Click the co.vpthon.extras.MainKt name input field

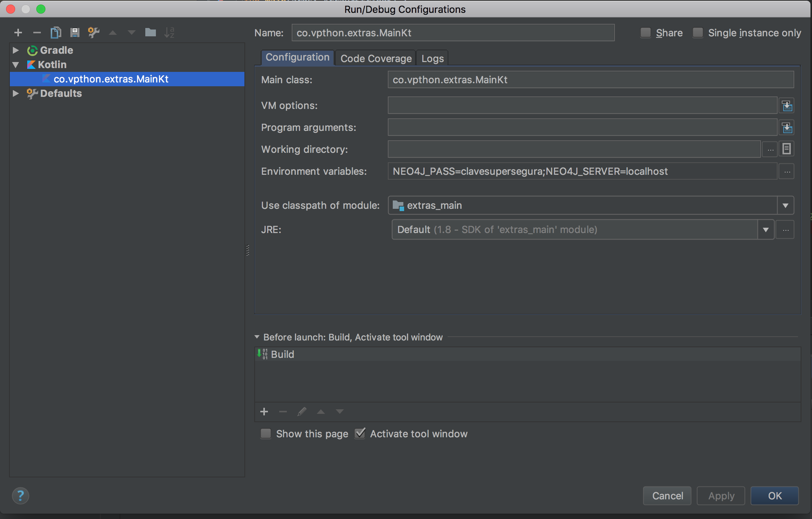coord(451,33)
